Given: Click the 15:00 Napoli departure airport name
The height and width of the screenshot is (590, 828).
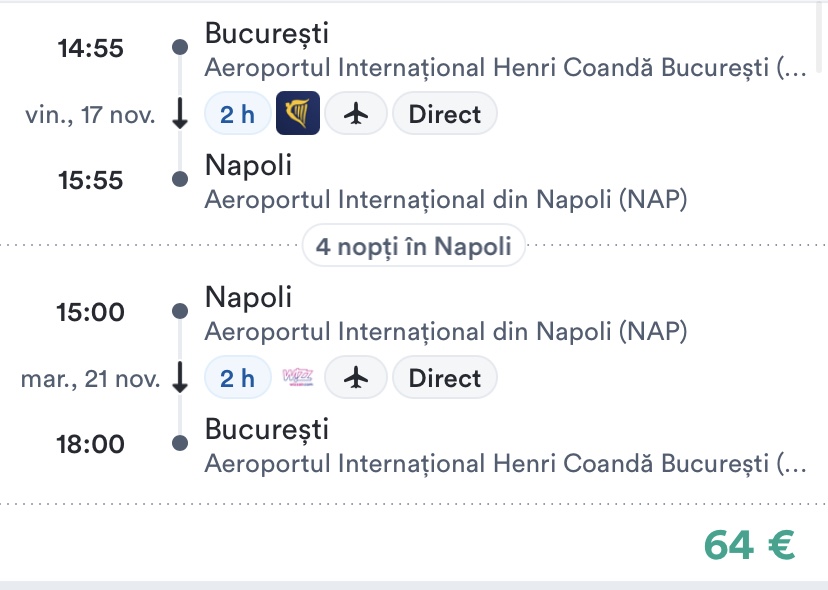Looking at the screenshot, I should (x=446, y=331).
